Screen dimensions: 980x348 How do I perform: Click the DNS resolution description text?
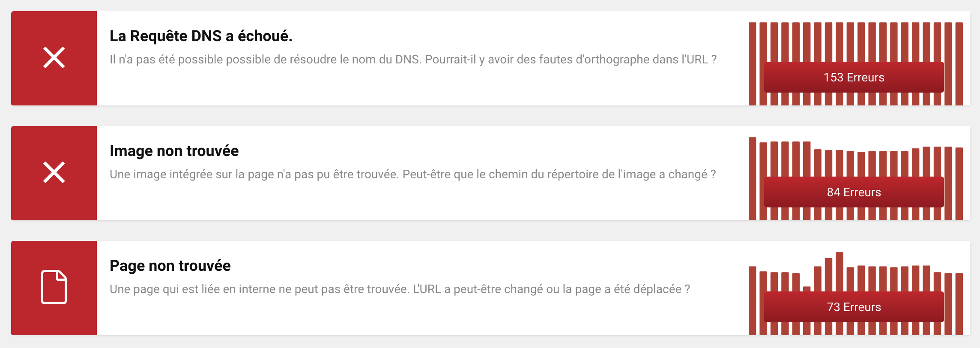[413, 60]
